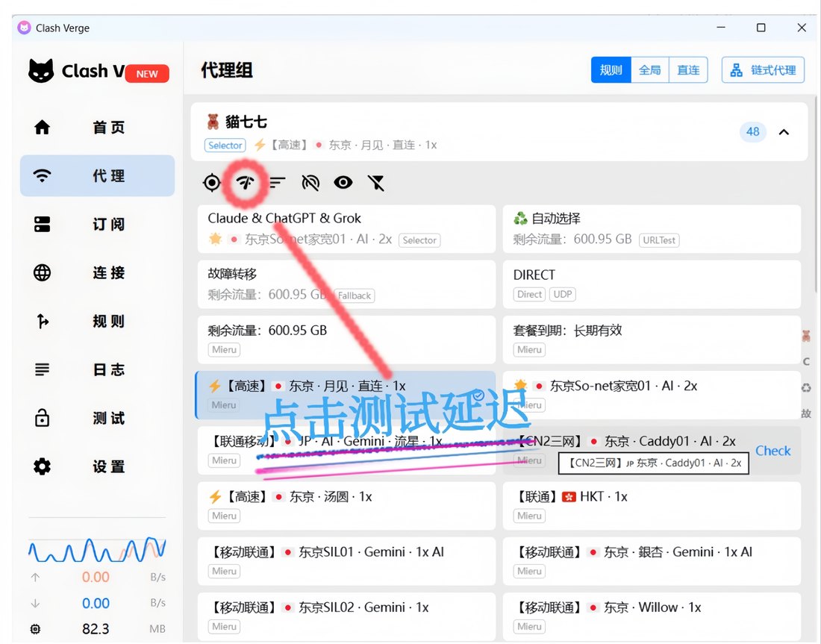
Task: Toggle the eye detail display icon
Action: [x=343, y=183]
